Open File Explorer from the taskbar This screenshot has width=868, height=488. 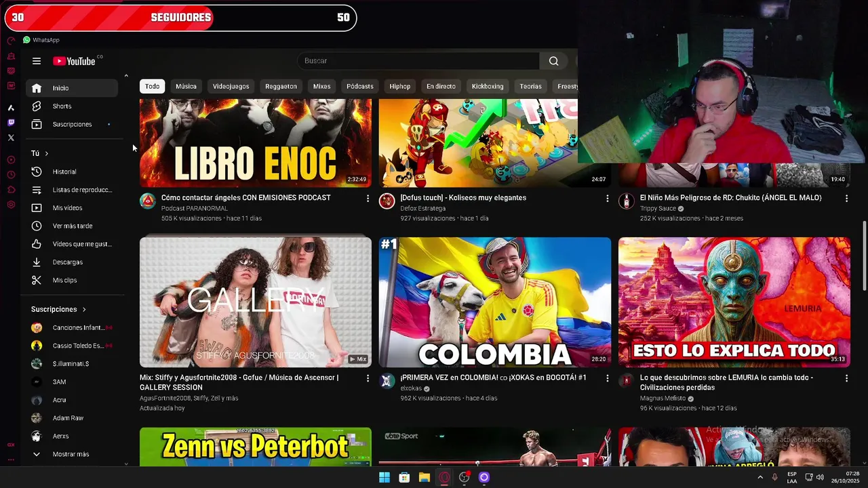coord(424,477)
